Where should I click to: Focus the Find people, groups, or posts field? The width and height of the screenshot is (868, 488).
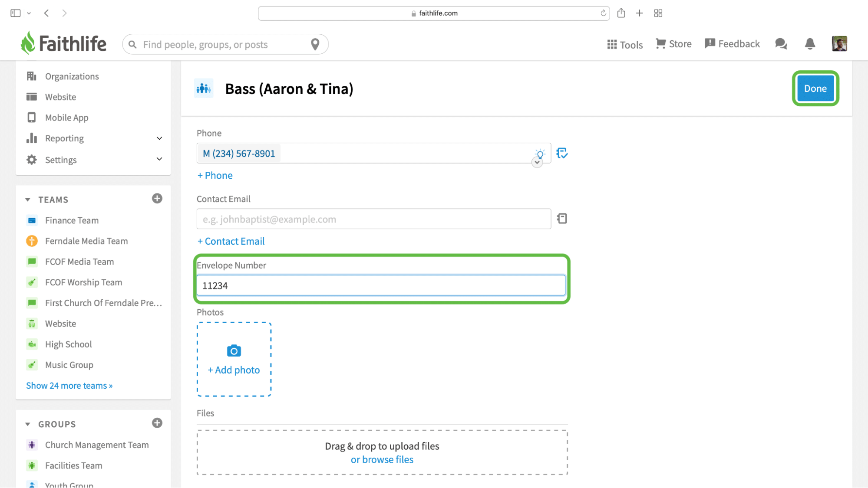pos(225,44)
